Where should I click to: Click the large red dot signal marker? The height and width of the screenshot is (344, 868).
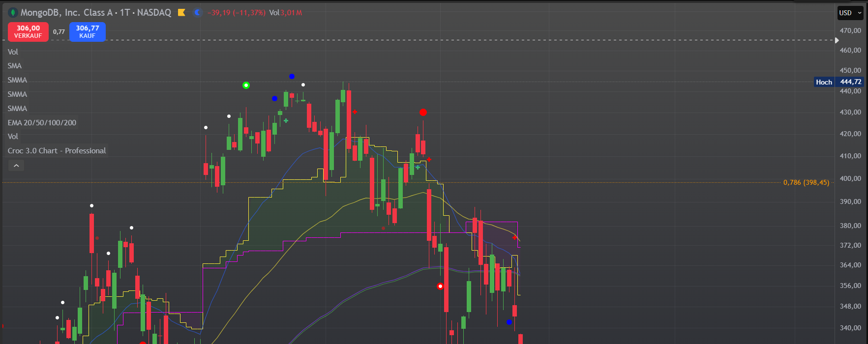423,113
